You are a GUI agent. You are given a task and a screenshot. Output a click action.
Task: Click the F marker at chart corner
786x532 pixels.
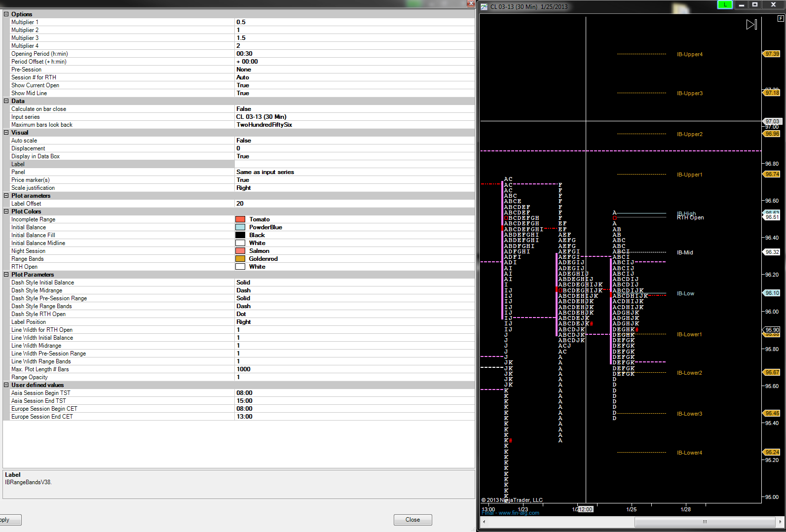click(x=781, y=18)
